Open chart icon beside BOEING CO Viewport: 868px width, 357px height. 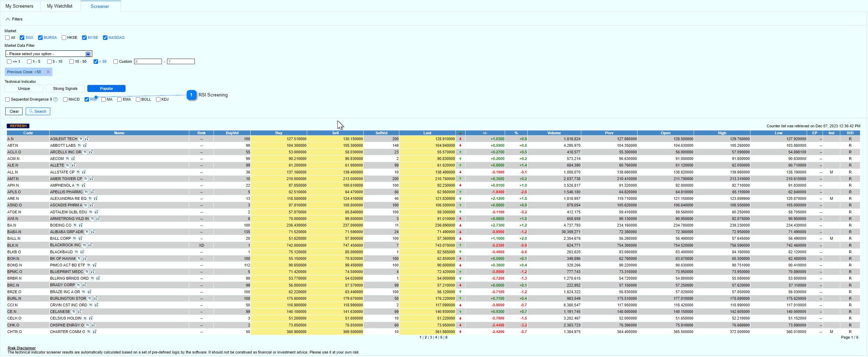pyautogui.click(x=81, y=225)
